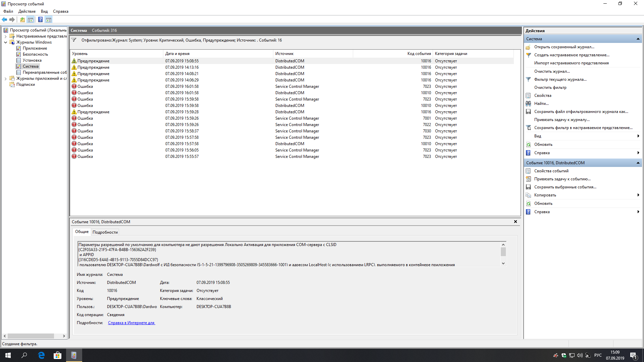Select error event 7022 row
Viewport: 644px width, 362px height.
[292, 125]
